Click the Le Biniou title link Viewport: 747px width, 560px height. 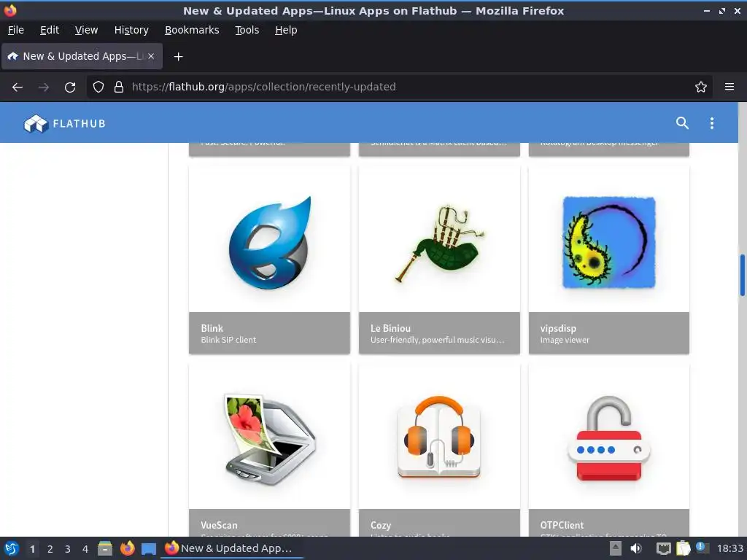click(390, 328)
